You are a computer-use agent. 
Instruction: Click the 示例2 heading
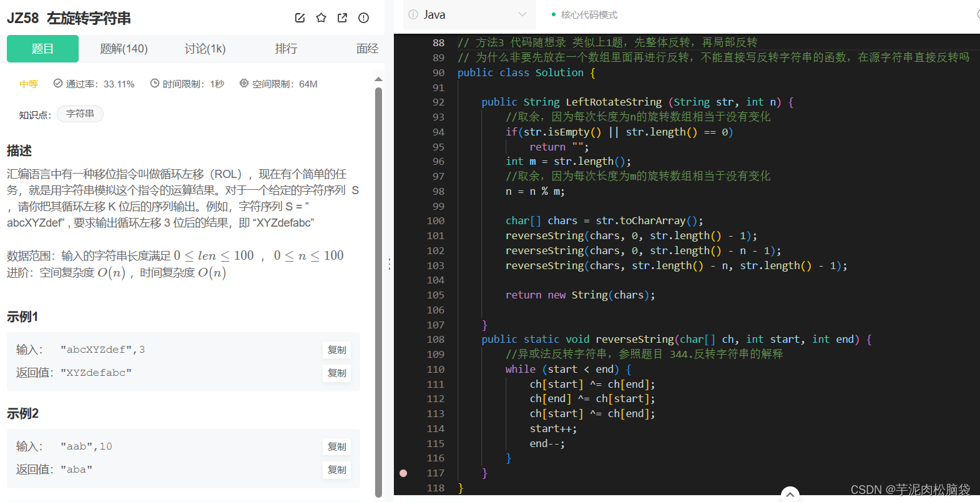click(22, 413)
